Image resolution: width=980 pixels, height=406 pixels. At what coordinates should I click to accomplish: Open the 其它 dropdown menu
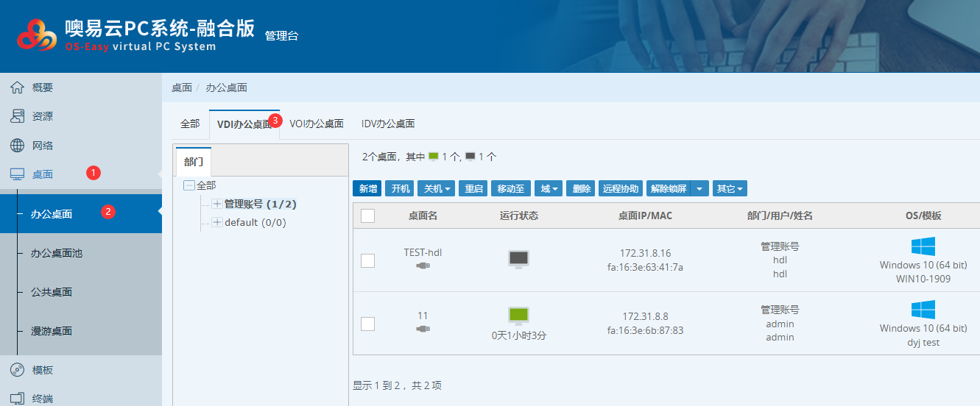(x=730, y=189)
